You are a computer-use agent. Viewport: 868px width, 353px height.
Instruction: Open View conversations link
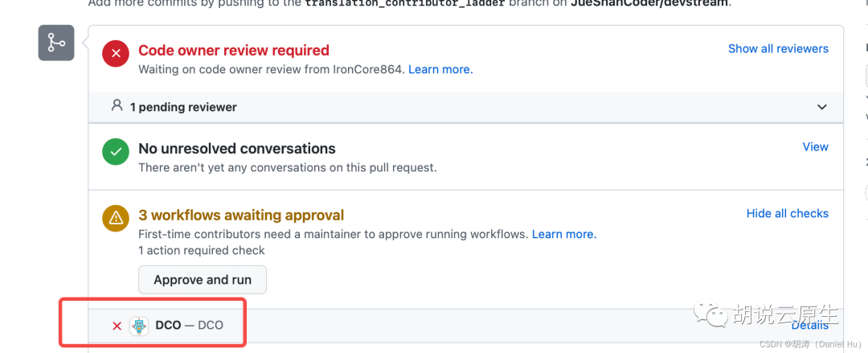tap(815, 146)
